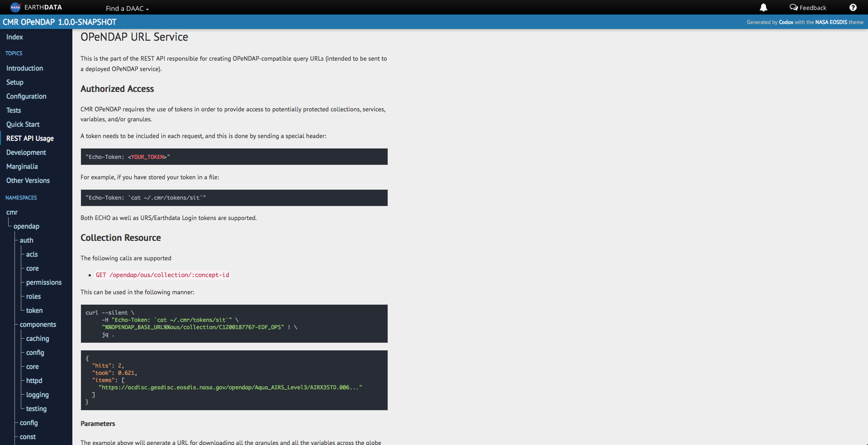Open the roles namespace
This screenshot has width=868, height=445.
(x=33, y=297)
